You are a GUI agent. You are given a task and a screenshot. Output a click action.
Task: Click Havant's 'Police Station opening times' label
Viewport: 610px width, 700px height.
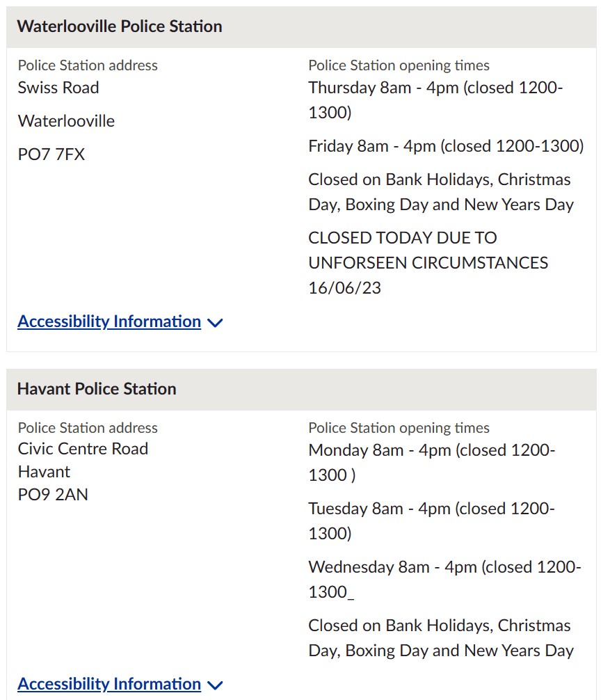click(x=399, y=428)
